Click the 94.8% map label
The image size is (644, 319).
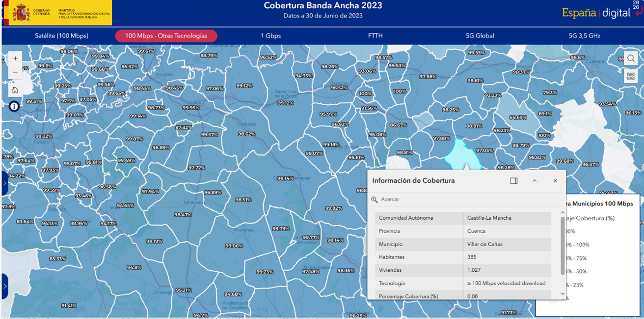click(134, 267)
